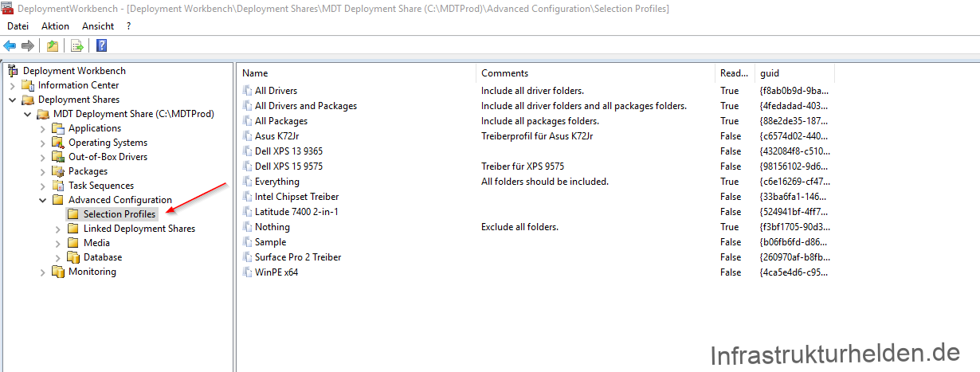Click the Up one level folder icon
Viewport: 980px width, 372px height.
coord(52,45)
